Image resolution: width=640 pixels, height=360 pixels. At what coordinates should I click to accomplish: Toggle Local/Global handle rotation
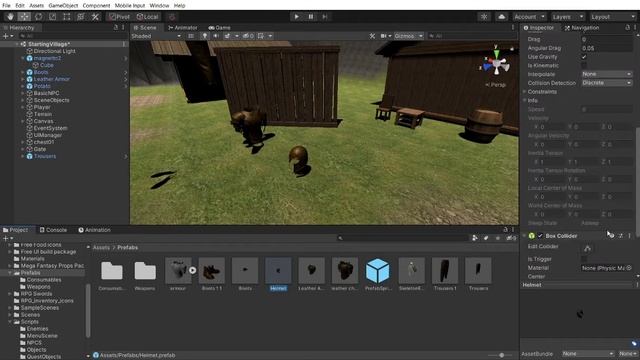147,17
